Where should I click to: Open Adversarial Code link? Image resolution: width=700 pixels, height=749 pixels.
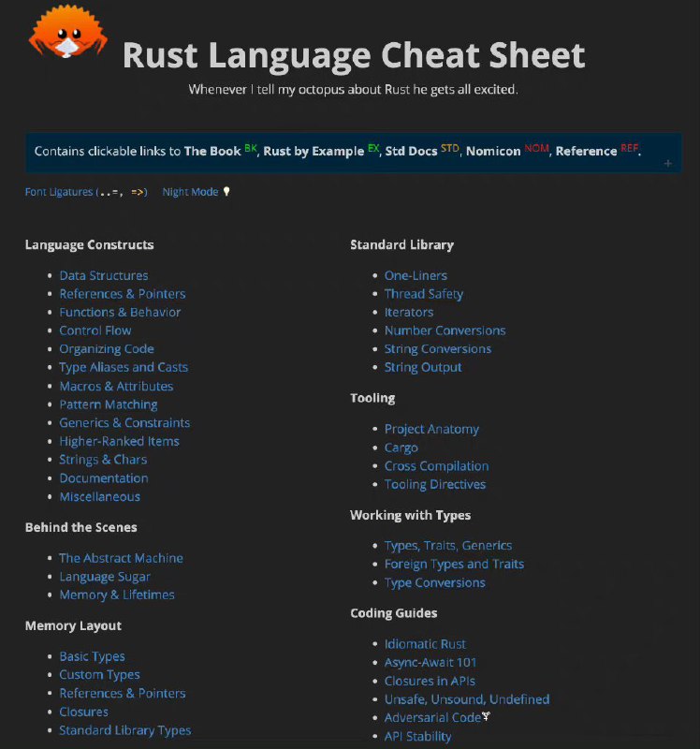click(x=432, y=718)
